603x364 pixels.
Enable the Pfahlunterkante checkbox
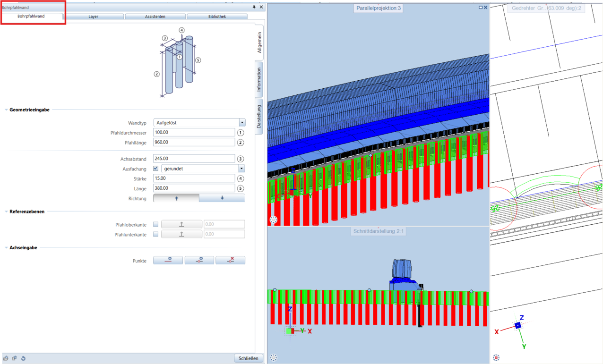pos(156,234)
